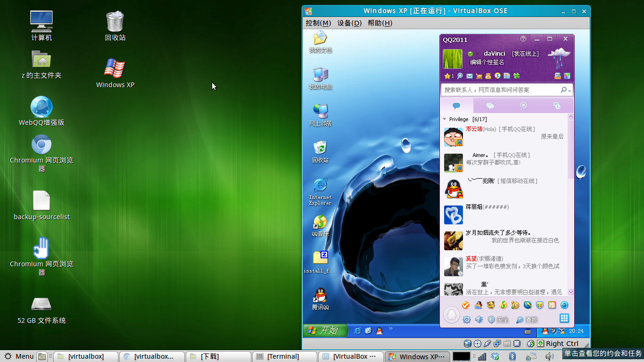Open the news page icon in QQ

(x=507, y=76)
